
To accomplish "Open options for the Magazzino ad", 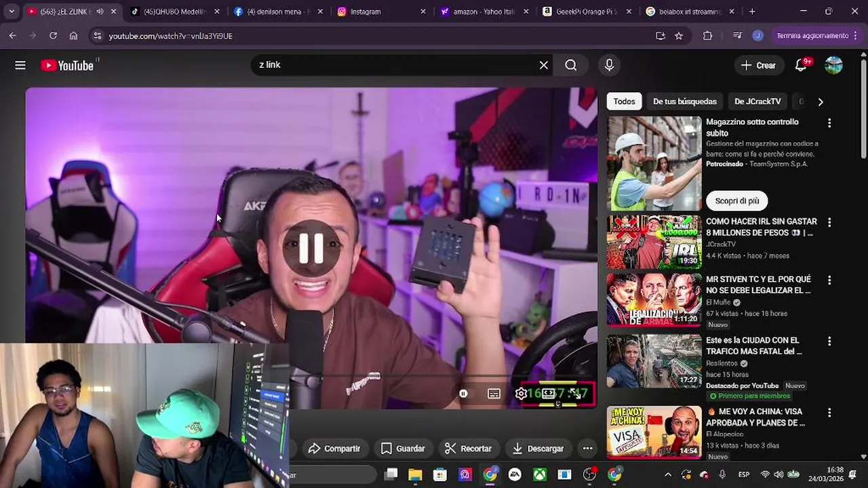I will [x=829, y=123].
